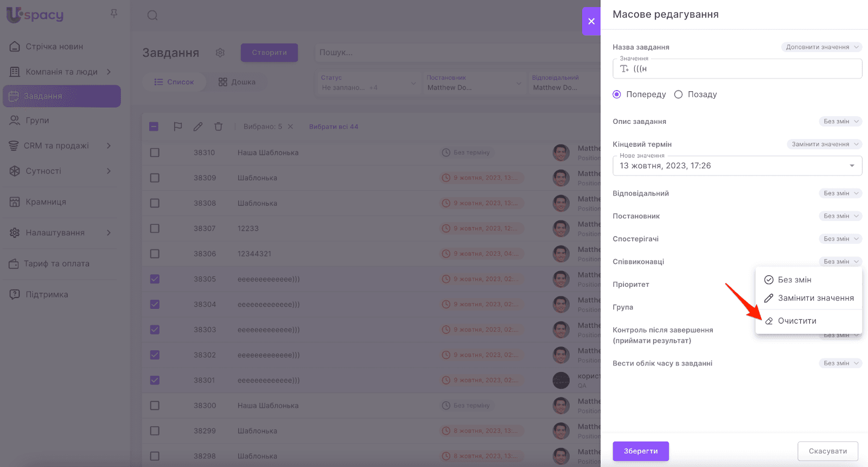Open the Постановник filter dropdown

coord(474,83)
